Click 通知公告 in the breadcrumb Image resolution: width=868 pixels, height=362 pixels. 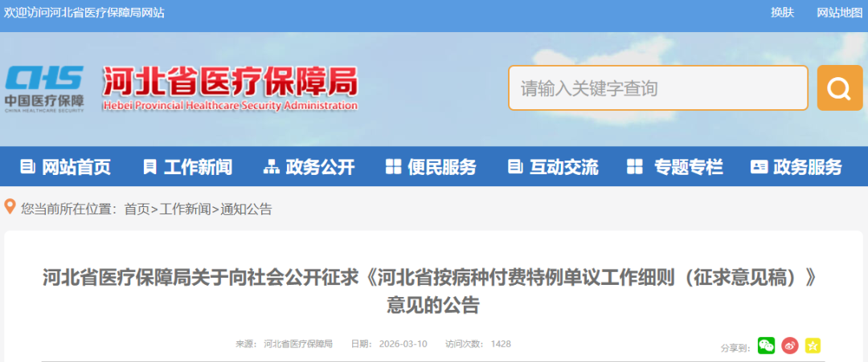[x=247, y=209]
